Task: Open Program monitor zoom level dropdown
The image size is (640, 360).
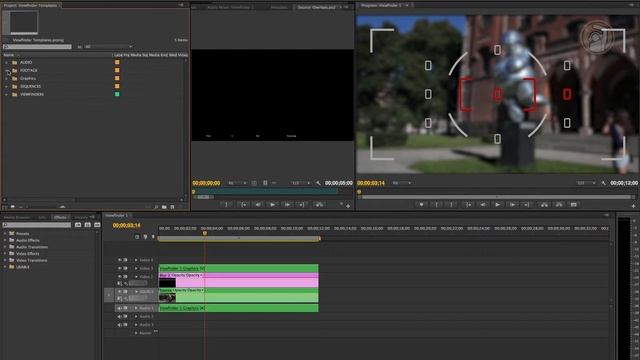Action: [x=402, y=183]
